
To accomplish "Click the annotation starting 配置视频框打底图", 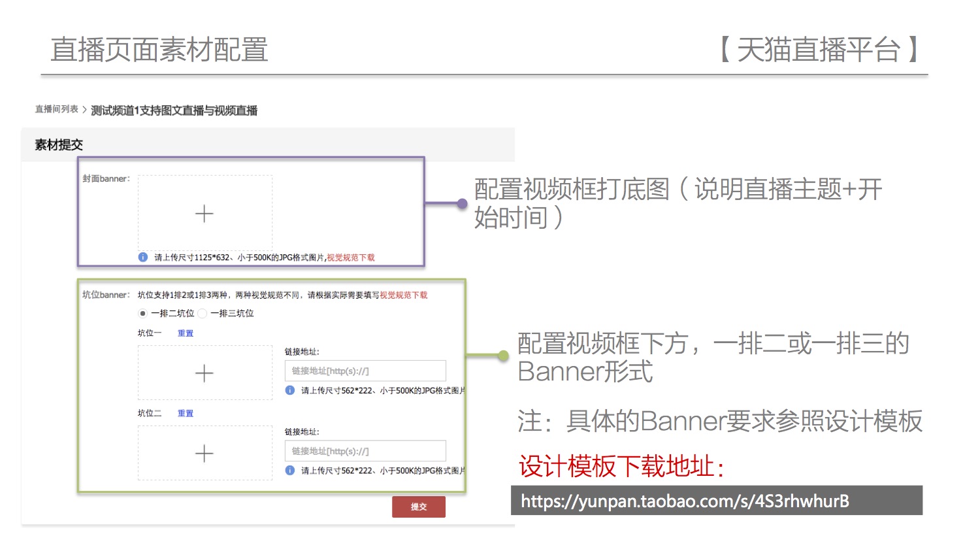I will click(678, 203).
